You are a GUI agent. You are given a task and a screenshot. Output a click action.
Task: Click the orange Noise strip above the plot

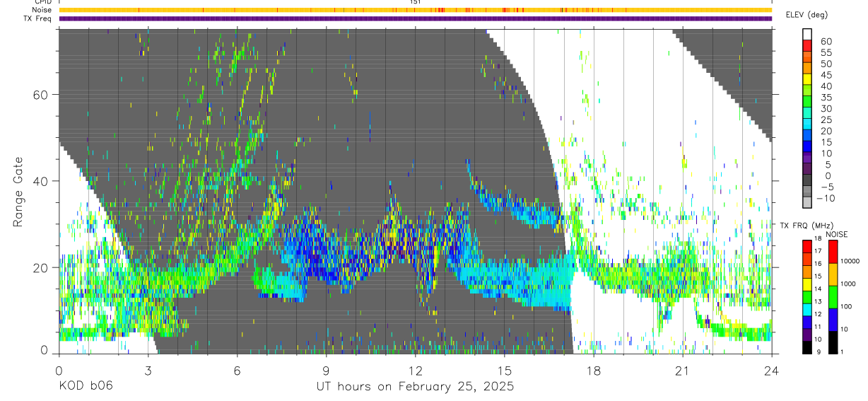click(416, 10)
